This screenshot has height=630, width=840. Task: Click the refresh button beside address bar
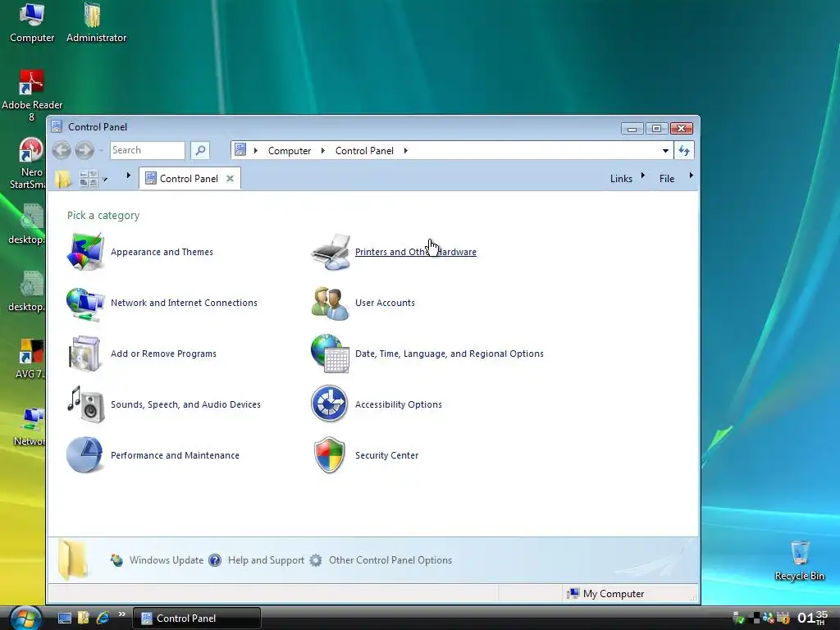684,151
